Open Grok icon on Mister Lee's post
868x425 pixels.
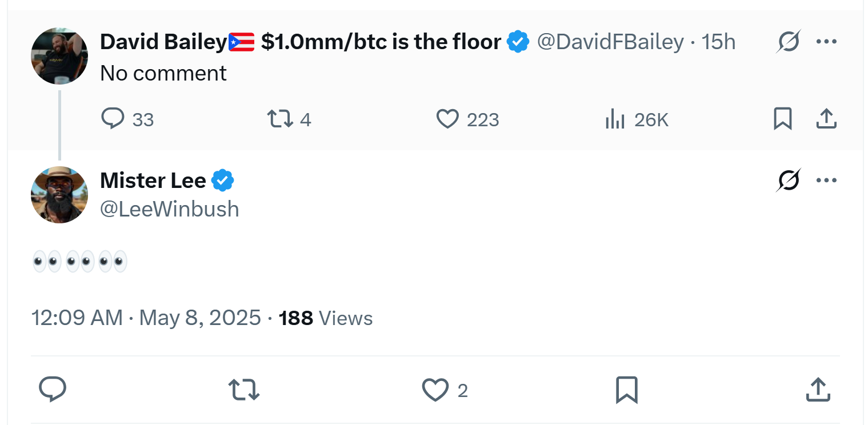pos(789,181)
